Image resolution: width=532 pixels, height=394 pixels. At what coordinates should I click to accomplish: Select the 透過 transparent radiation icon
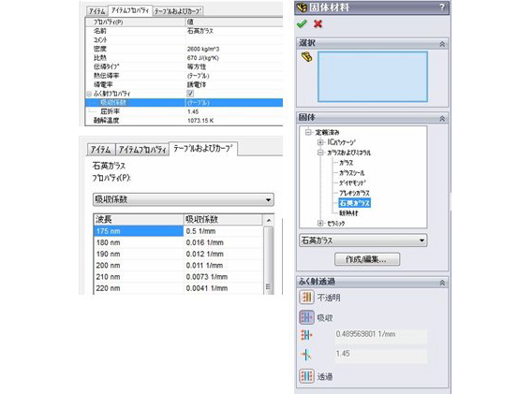tap(306, 376)
